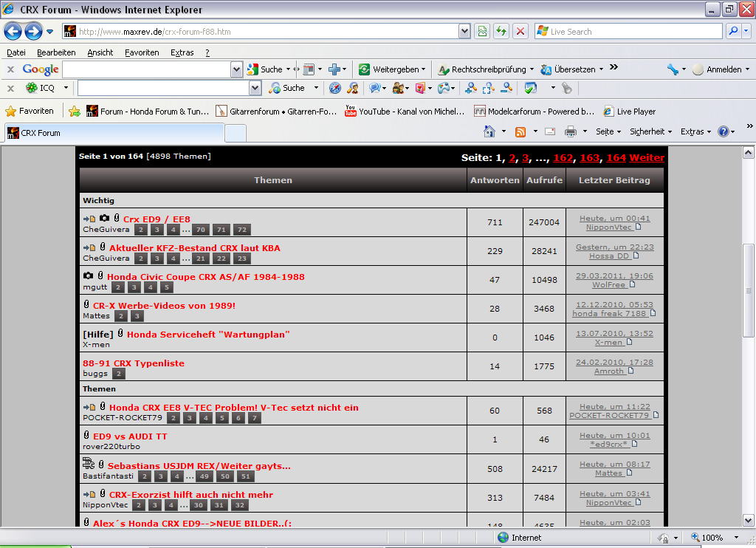Open Heute, um 11:22 last post link
756x548 pixels.
click(x=614, y=407)
